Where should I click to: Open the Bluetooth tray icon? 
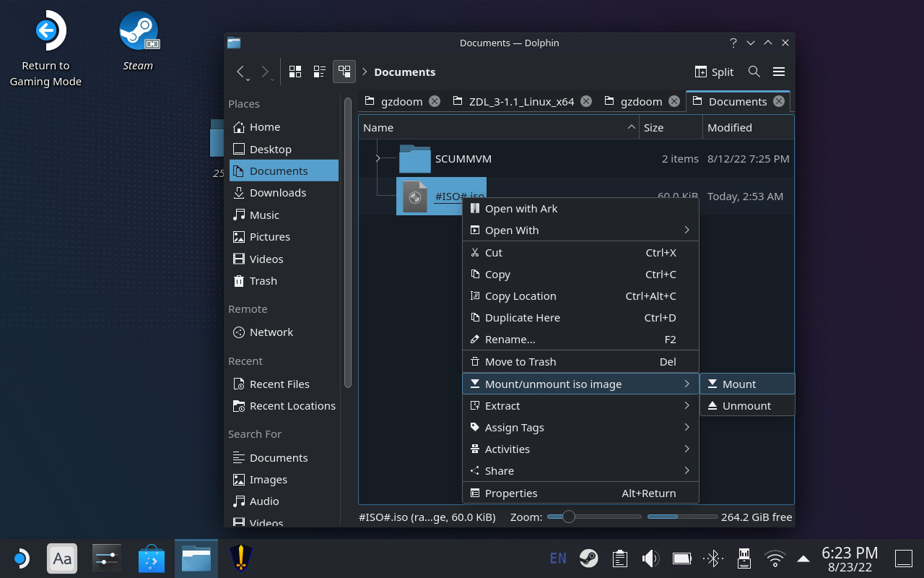click(x=713, y=558)
